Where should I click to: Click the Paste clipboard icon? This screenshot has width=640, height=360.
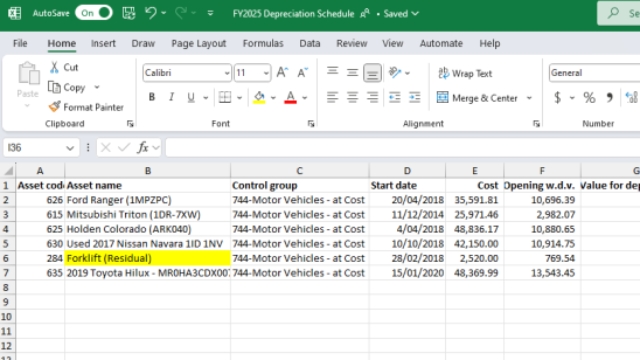coord(28,74)
